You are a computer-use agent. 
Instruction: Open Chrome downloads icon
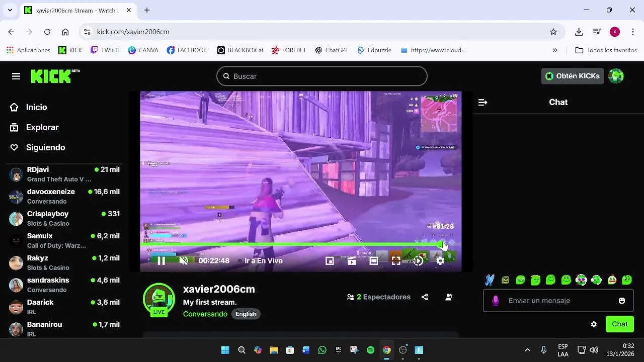tap(579, 32)
